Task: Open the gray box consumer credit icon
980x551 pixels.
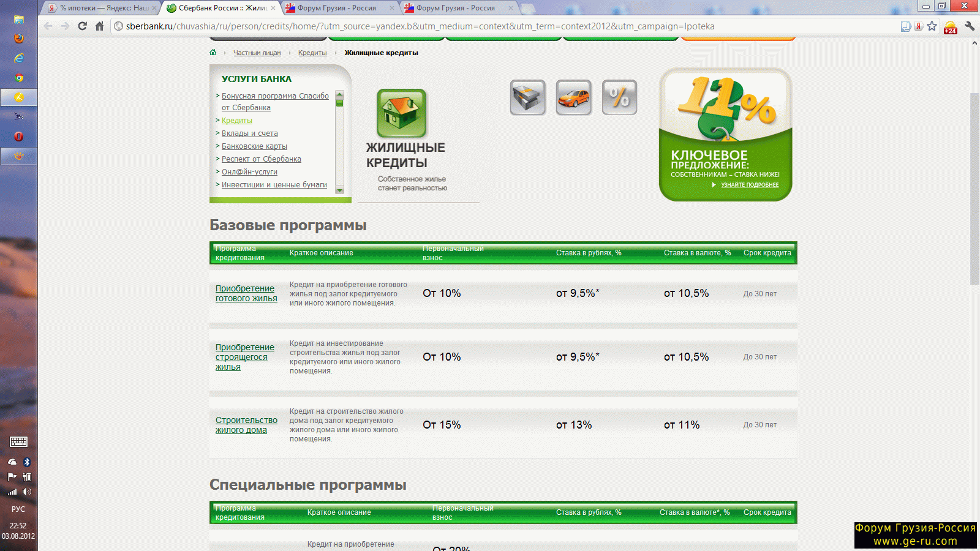Action: pos(528,97)
